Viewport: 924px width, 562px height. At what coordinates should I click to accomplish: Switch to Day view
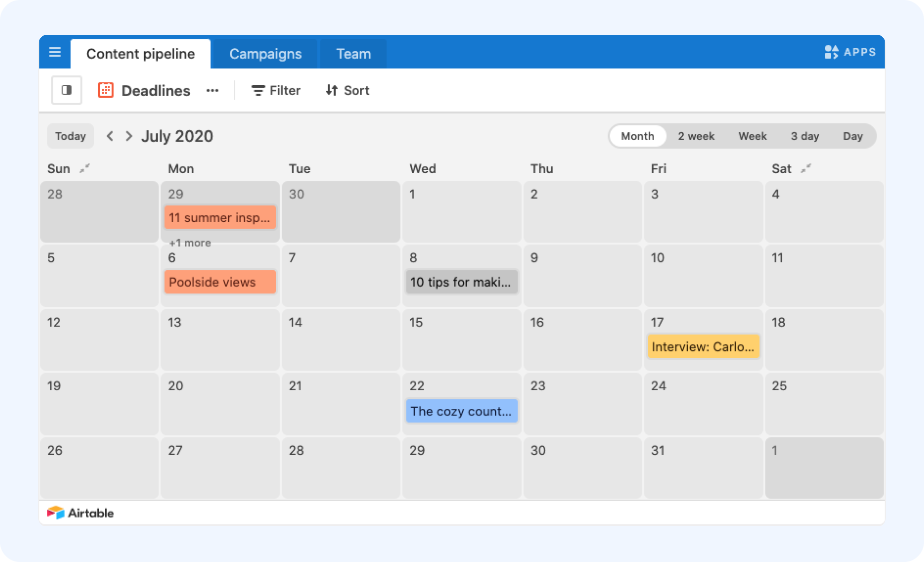coord(853,136)
